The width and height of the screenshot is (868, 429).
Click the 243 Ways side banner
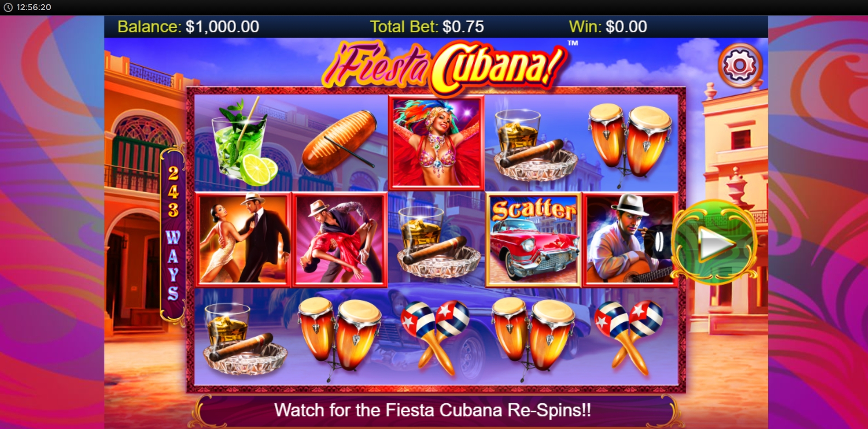(173, 234)
